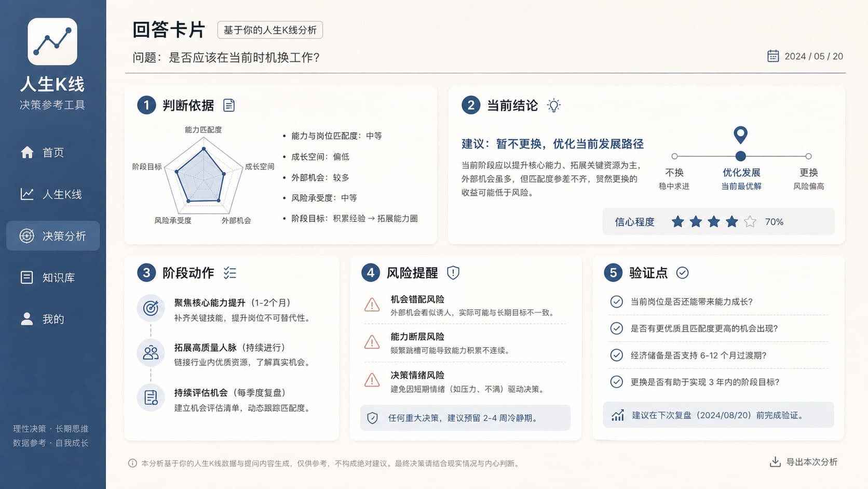Image resolution: width=868 pixels, height=489 pixels.
Task: Click the line chart icon beside 人生K线 menu
Action: [27, 194]
